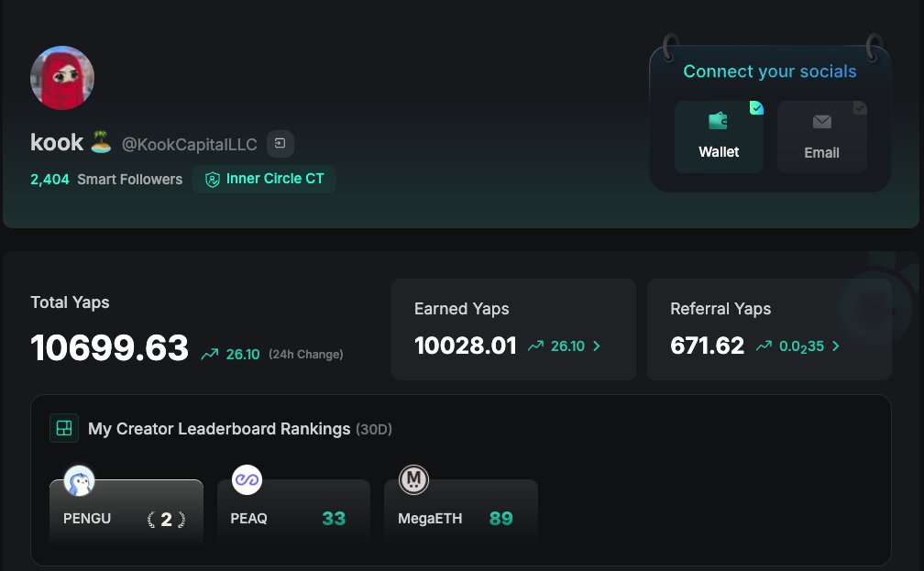The image size is (924, 571).
Task: Click the leaderboard grid icon
Action: [x=64, y=428]
